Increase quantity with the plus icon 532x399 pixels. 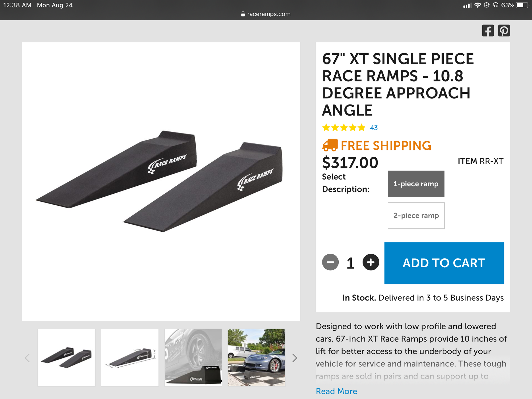[371, 263]
